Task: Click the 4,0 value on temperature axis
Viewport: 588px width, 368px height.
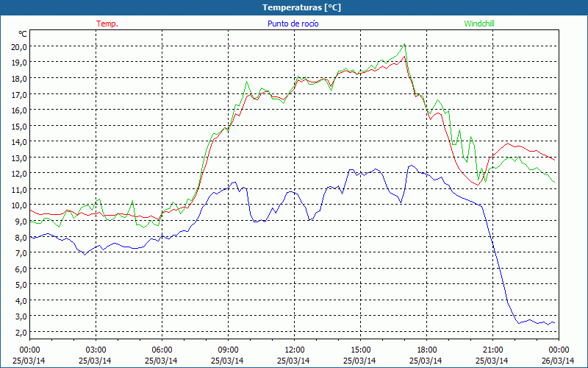Action: tap(21, 301)
